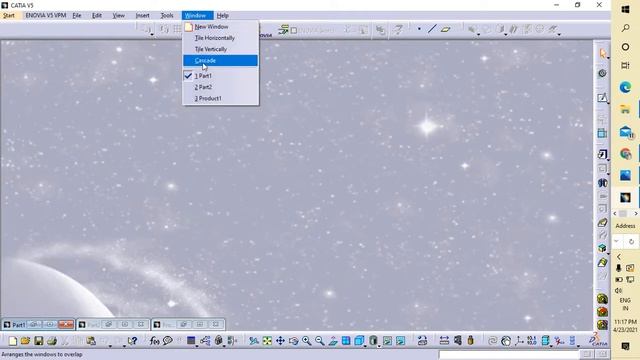Screen dimensions: 640x360
Task: Click the Normal View icon
Action: click(333, 341)
